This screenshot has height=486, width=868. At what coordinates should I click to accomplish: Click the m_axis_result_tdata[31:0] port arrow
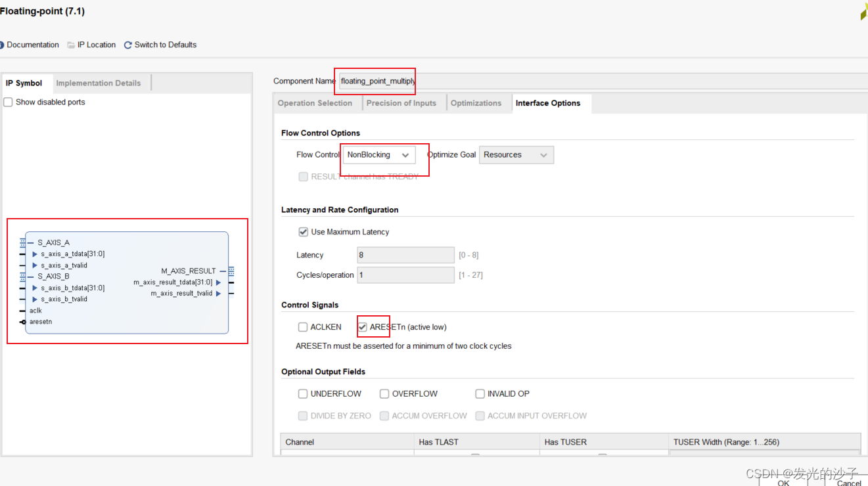point(219,282)
